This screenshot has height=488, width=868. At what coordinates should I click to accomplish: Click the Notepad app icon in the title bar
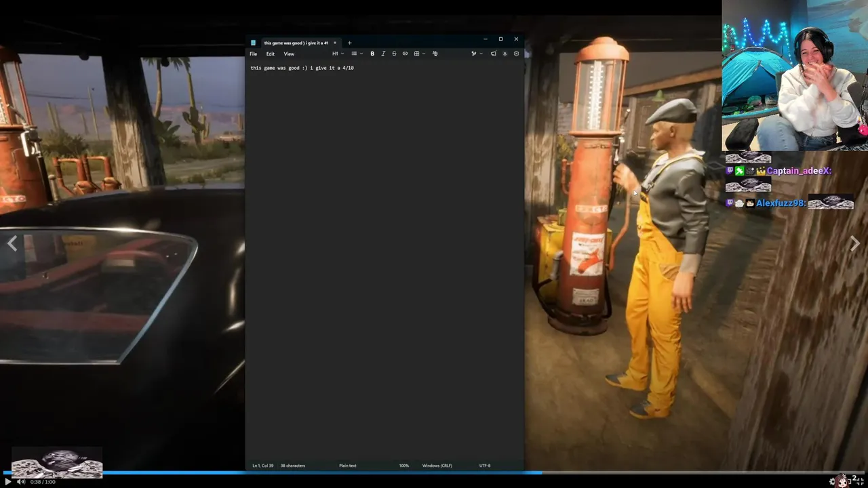click(x=253, y=43)
